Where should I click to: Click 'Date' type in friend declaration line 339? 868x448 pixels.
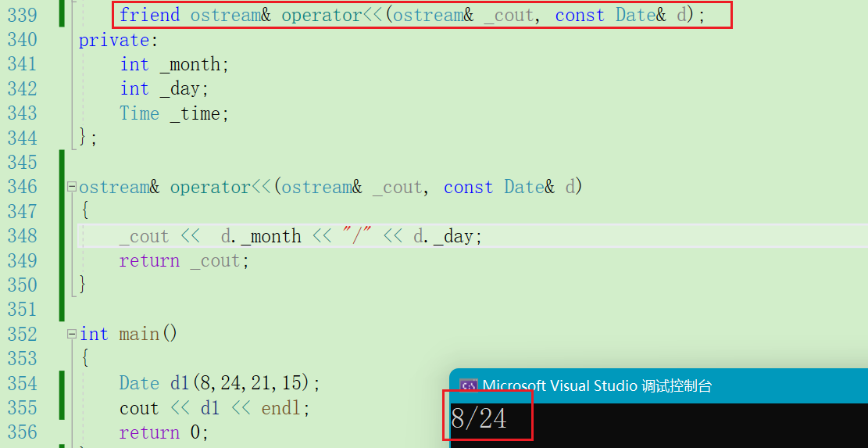(635, 15)
